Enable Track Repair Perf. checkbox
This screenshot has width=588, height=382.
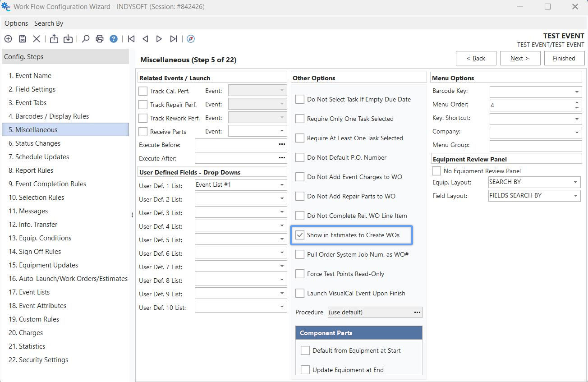click(143, 105)
